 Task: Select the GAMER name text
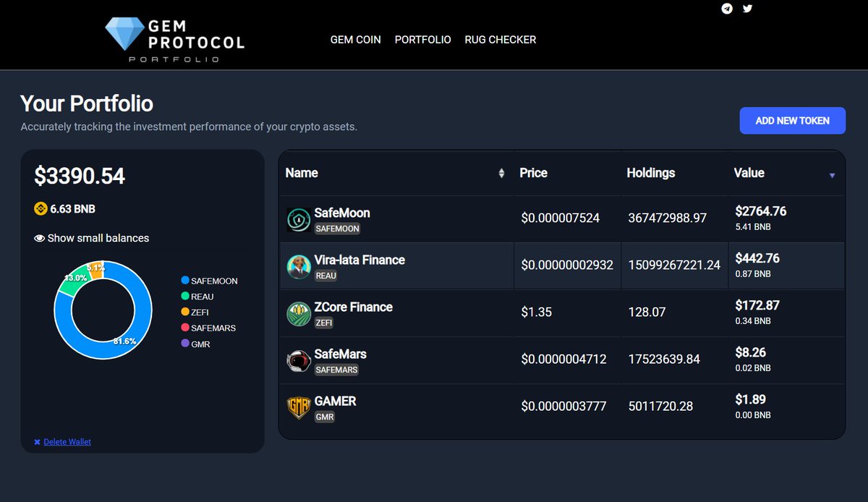[336, 401]
